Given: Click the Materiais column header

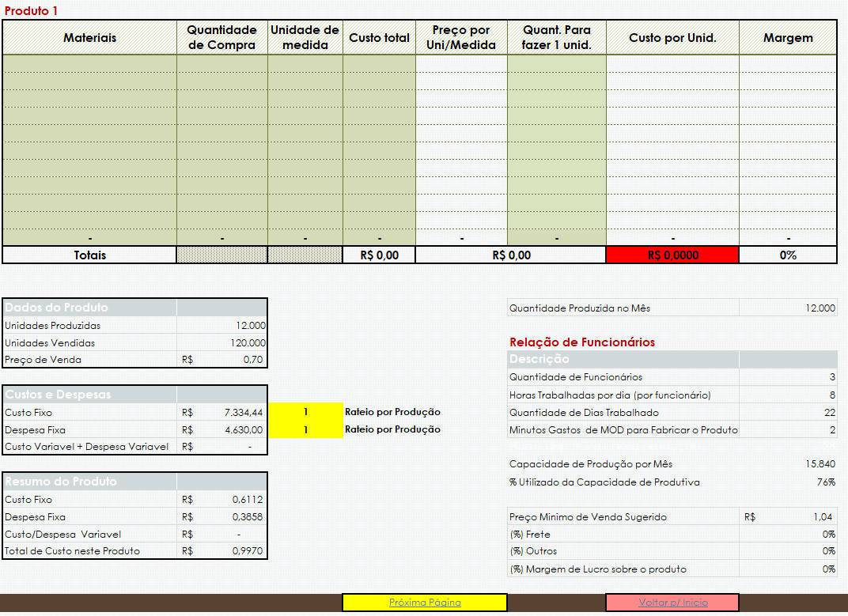Looking at the screenshot, I should [x=89, y=37].
